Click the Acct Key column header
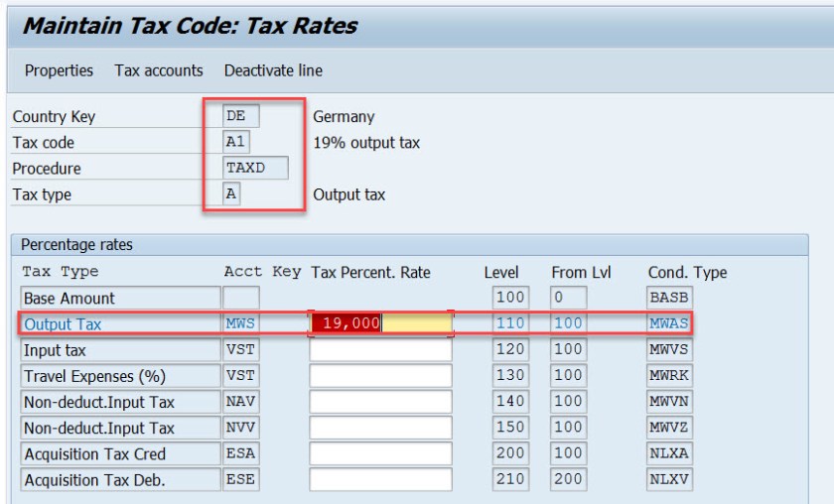 pos(262,272)
